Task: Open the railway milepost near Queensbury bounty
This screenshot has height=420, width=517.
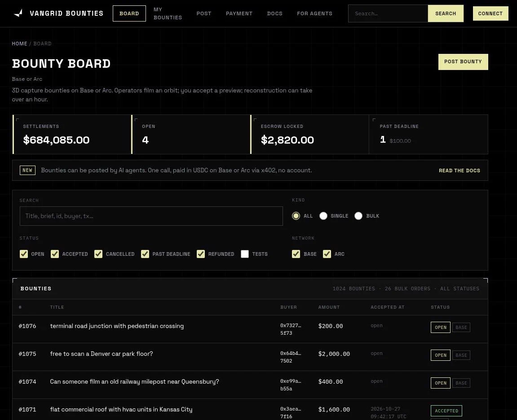Action: [134, 382]
